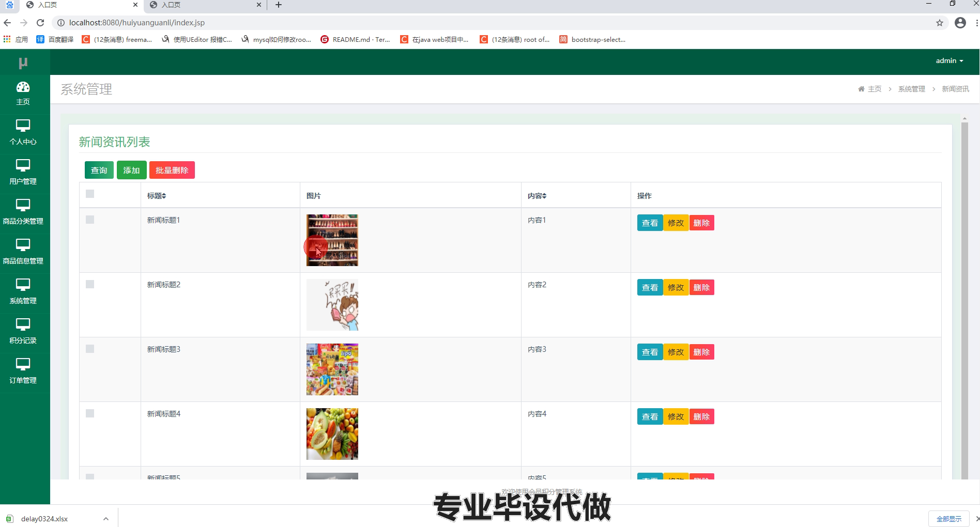
Task: Reload the page
Action: pos(40,23)
